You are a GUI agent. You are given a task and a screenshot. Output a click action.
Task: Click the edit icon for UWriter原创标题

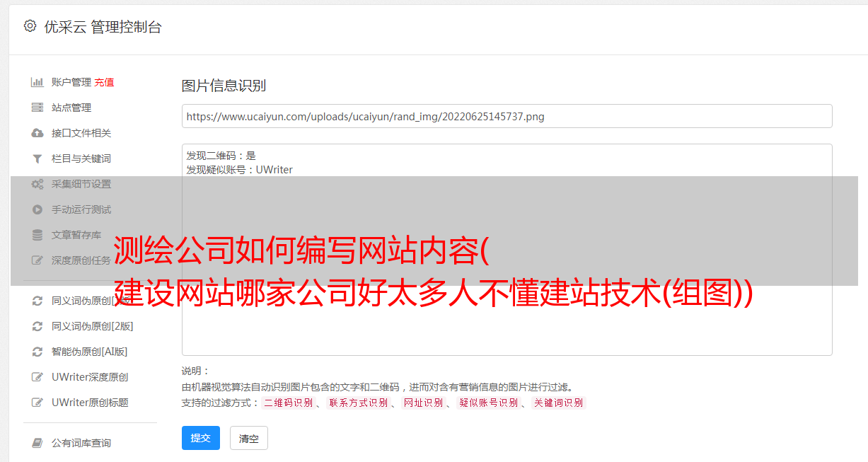click(37, 403)
